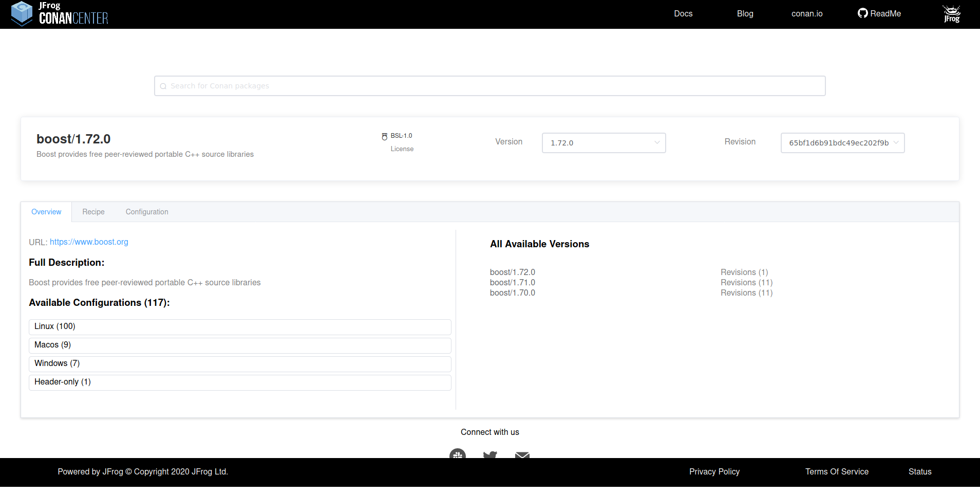The width and height of the screenshot is (980, 493).
Task: Click the Full Description heading
Action: click(x=67, y=263)
